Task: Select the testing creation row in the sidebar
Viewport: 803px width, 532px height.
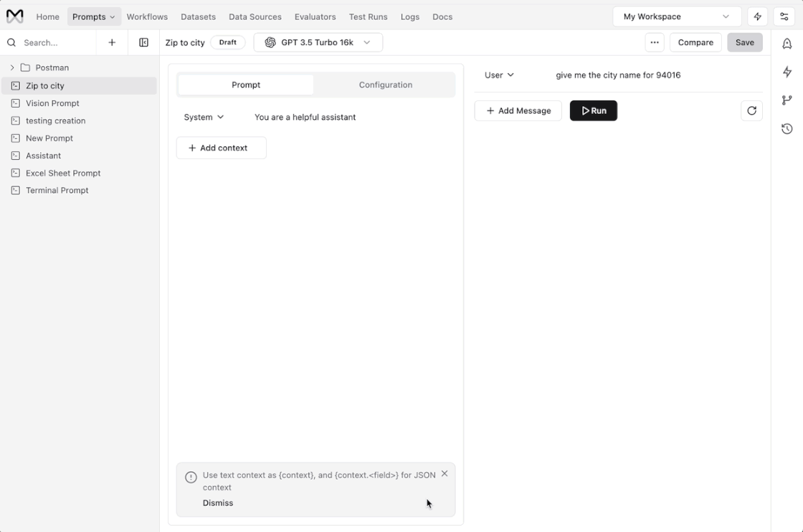Action: [80, 120]
